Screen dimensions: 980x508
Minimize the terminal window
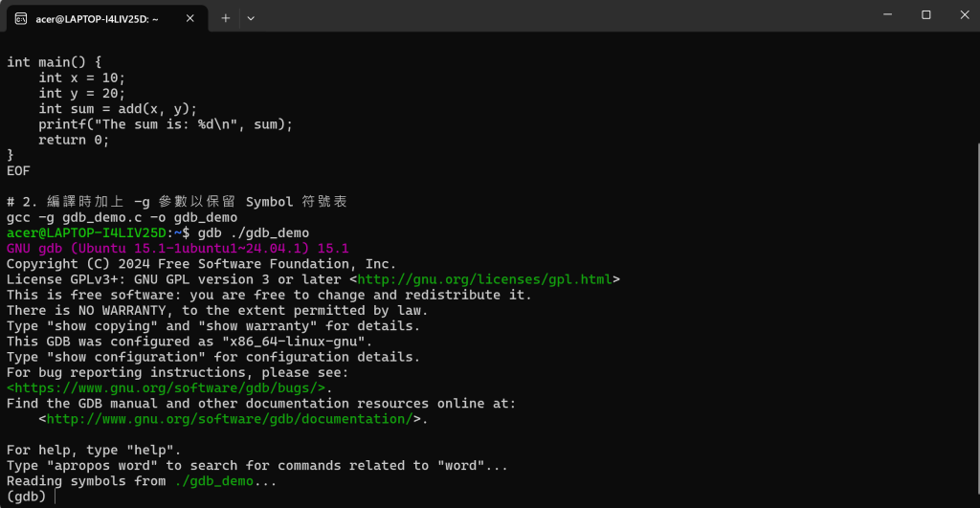click(887, 15)
